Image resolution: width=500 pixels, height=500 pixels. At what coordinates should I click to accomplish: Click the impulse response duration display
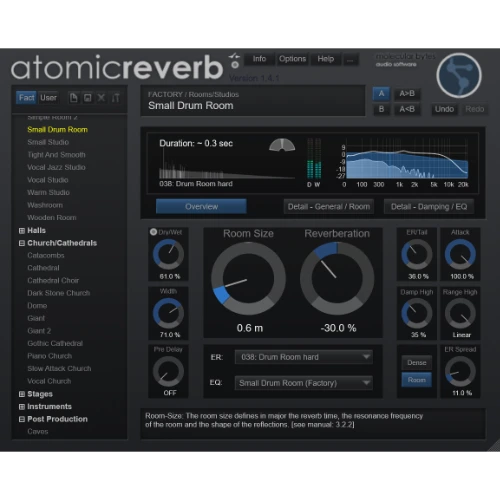[x=227, y=163]
